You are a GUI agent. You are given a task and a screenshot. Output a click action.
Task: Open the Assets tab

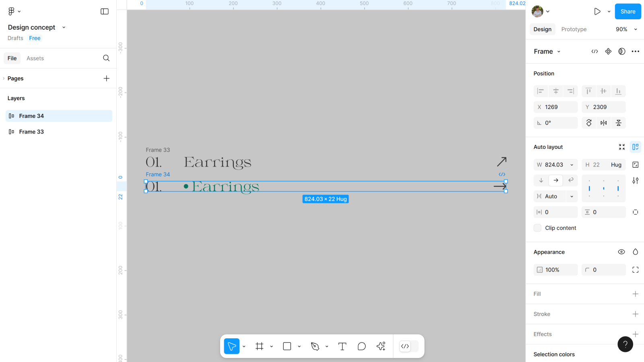tap(35, 58)
